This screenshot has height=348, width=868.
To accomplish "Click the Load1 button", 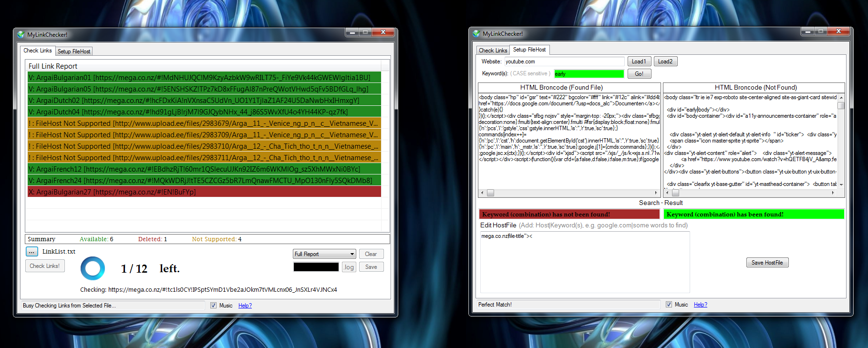I will pyautogui.click(x=639, y=61).
